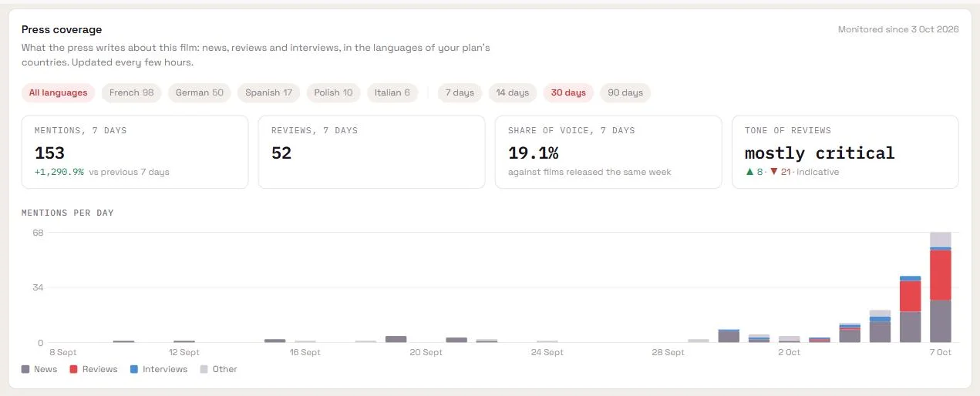
Task: Click the 153 mentions value
Action: pos(49,153)
